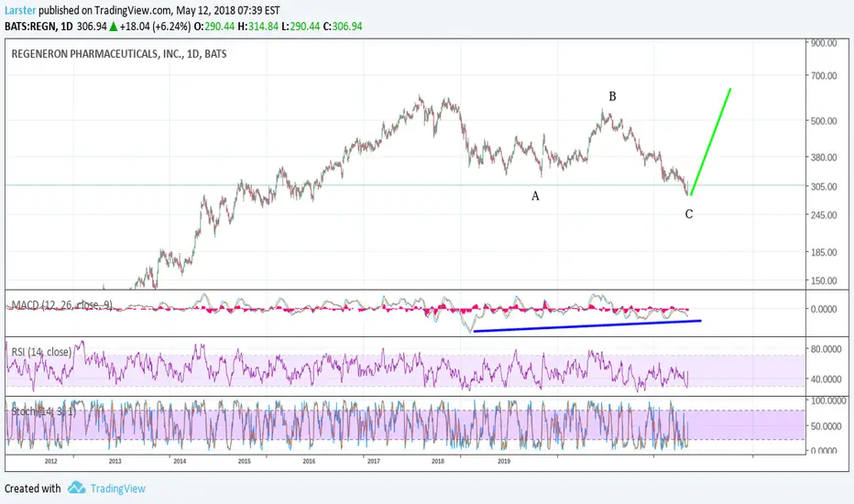This screenshot has width=854, height=504.
Task: Click the 305.00 price axis label
Action: [x=824, y=186]
